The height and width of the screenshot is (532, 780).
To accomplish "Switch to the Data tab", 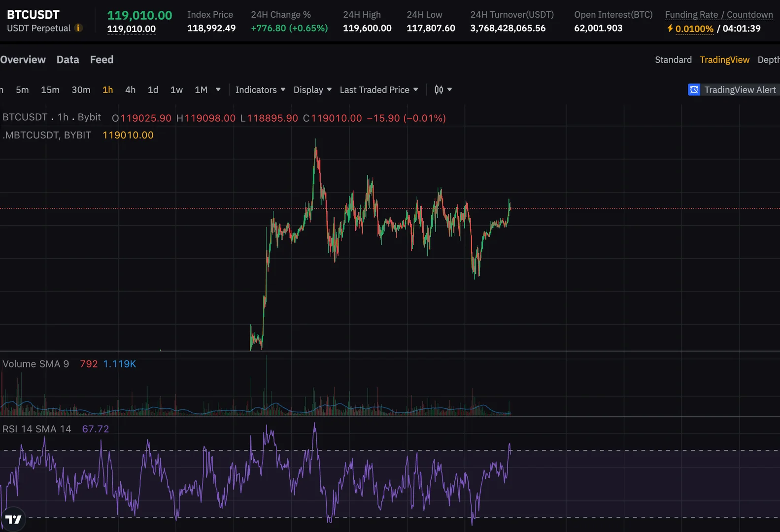I will (68, 60).
